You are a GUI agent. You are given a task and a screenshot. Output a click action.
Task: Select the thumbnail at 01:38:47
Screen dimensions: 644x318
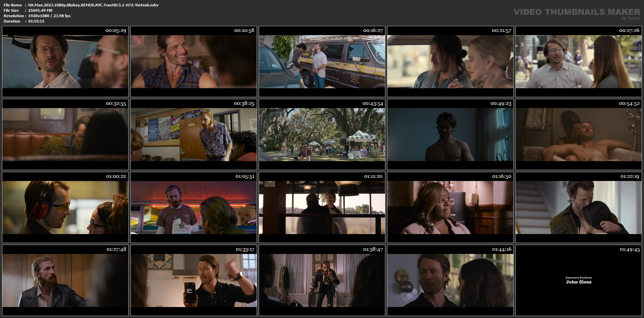[322, 280]
